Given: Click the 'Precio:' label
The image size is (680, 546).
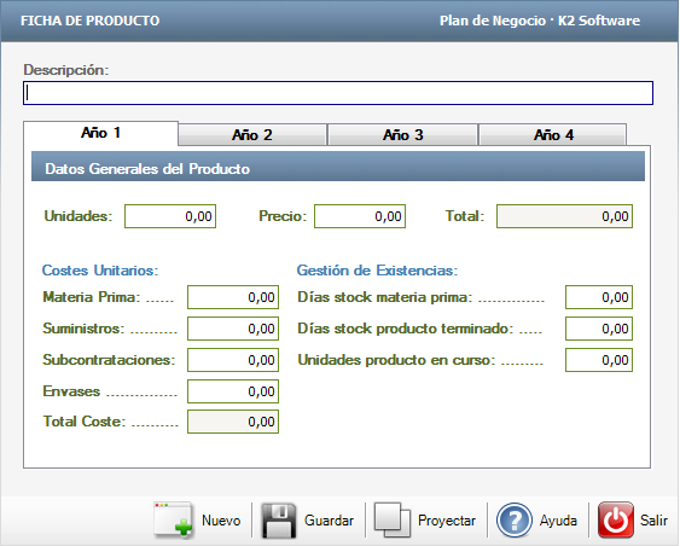Looking at the screenshot, I should (283, 216).
